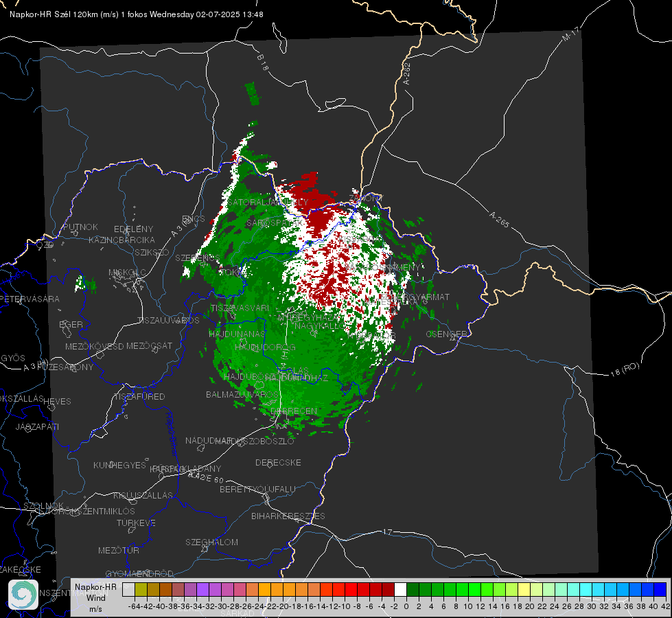Click the MEZŐTÚR town label
Viewport: 672px width, 618px height.
118,550
